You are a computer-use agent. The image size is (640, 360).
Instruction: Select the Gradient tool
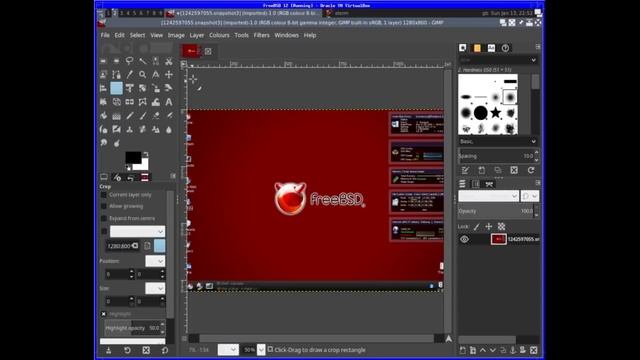pyautogui.click(x=116, y=116)
